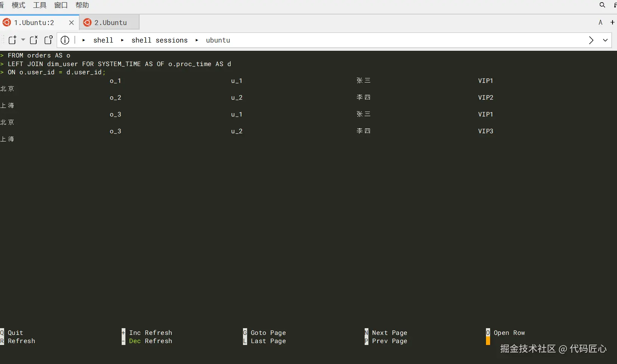Viewport: 617px width, 364px height.
Task: Click Inc Refresh in the footer
Action: [x=151, y=333]
